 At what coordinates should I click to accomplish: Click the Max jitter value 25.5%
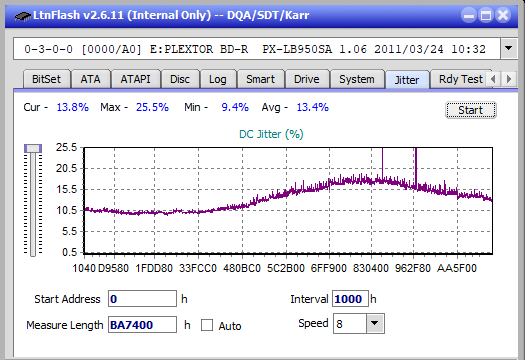(x=152, y=107)
